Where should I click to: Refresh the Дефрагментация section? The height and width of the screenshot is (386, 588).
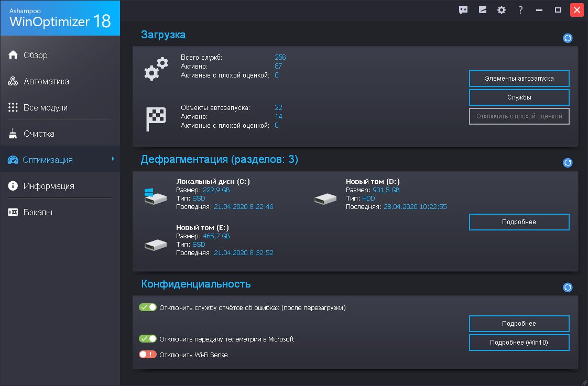pyautogui.click(x=568, y=163)
